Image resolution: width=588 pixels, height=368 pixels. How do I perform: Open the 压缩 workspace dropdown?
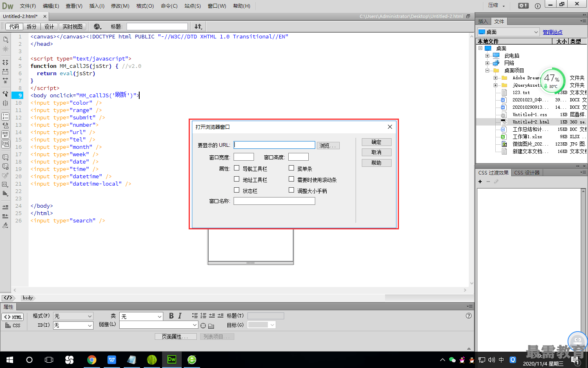[x=497, y=6]
